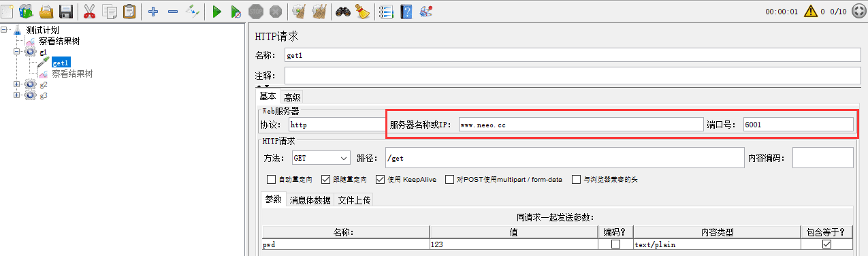The height and width of the screenshot is (256, 868).
Task: Click the 端口号 input field
Action: [x=798, y=125]
